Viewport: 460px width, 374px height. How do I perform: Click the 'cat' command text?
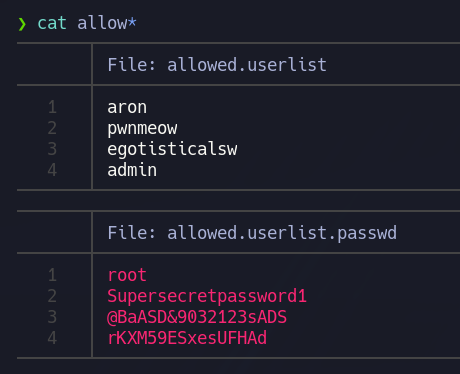click(x=52, y=23)
